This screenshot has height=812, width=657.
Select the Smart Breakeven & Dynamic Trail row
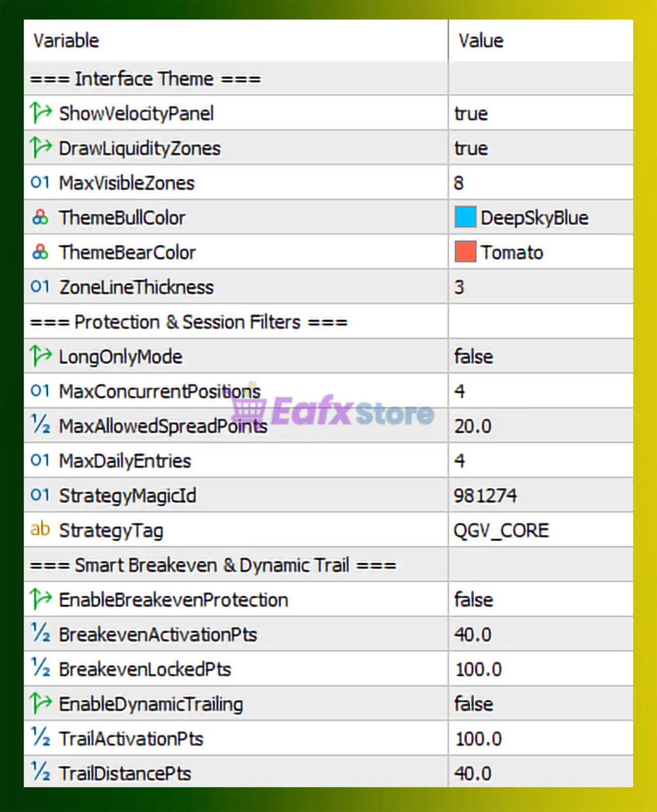click(212, 565)
